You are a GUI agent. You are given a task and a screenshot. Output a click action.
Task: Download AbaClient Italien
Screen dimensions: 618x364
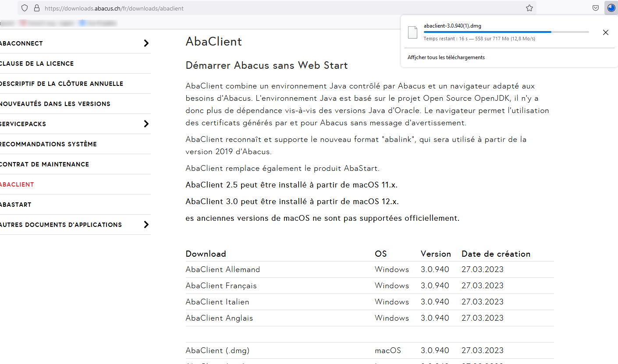tap(217, 302)
